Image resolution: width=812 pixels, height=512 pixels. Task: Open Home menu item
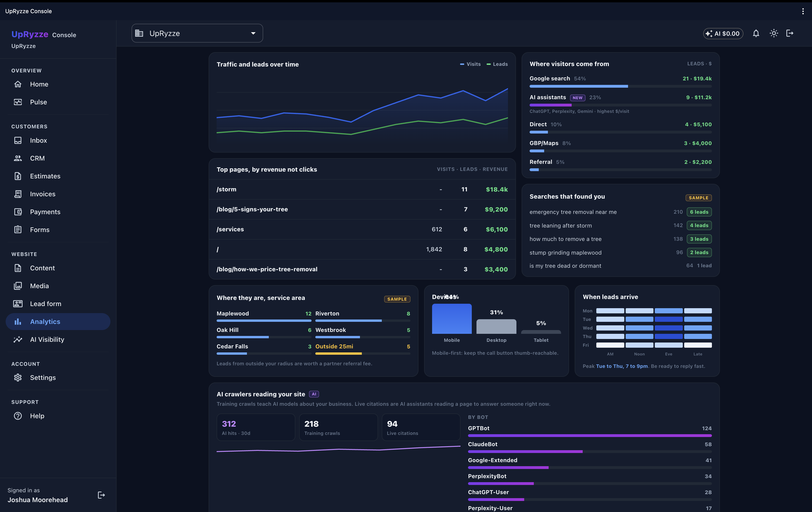[x=58, y=84]
